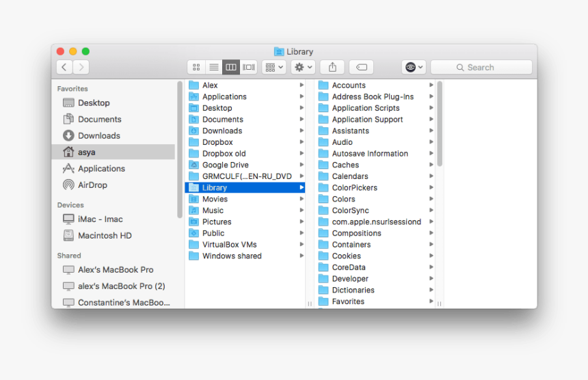The height and width of the screenshot is (380, 588).
Task: Expand Caches folder via its arrow
Action: [x=431, y=165]
